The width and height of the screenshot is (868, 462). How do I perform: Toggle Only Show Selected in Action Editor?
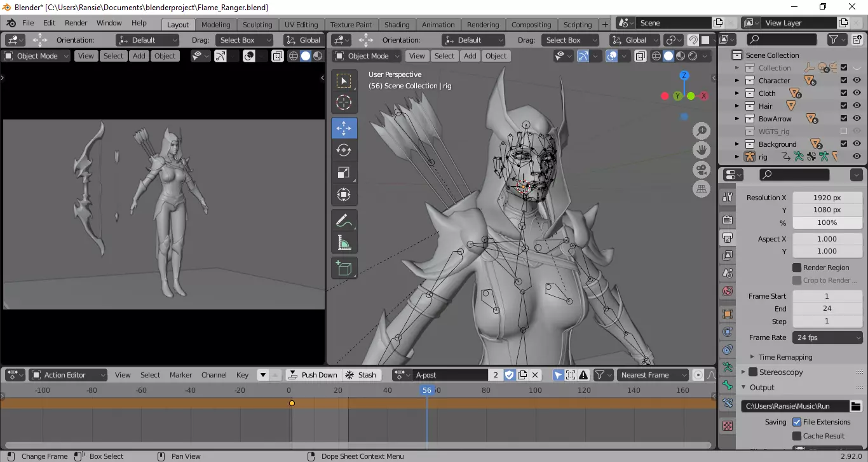(558, 375)
